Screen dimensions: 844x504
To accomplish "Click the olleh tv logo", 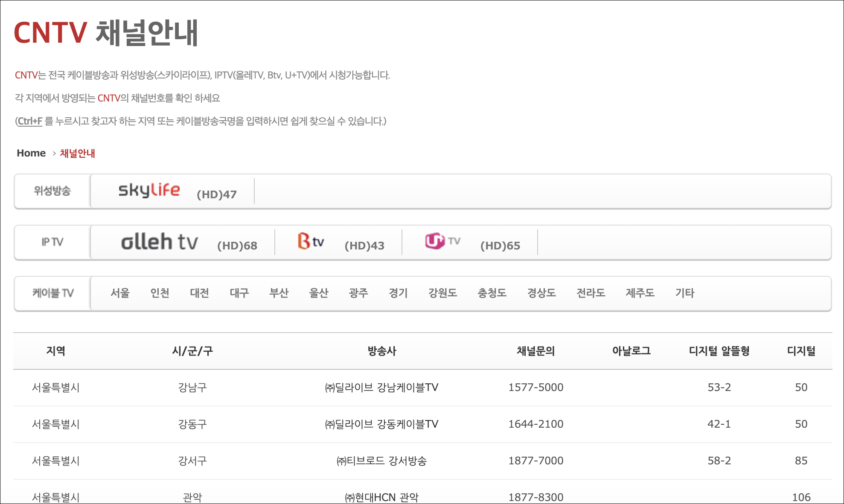I will (160, 242).
